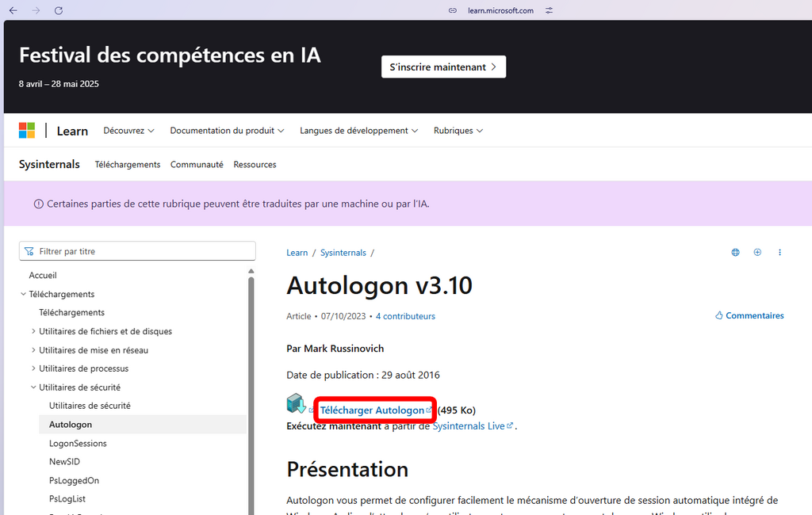The width and height of the screenshot is (812, 515).
Task: Open site settings icon in address bar
Action: tap(549, 10)
